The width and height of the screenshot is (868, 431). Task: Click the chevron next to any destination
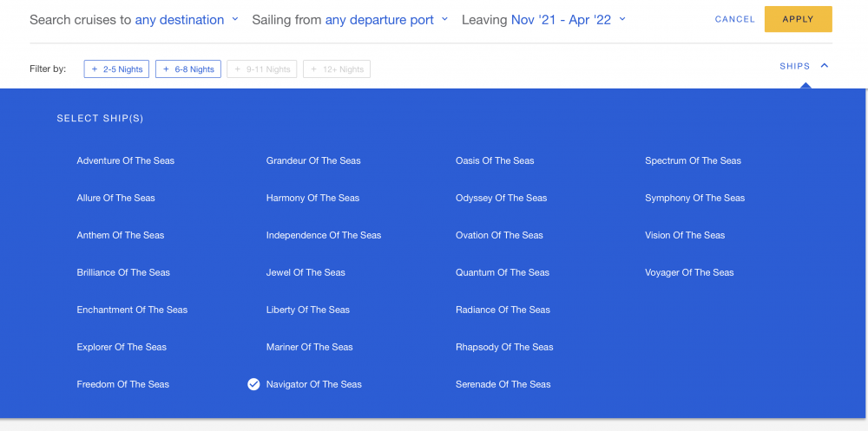234,19
